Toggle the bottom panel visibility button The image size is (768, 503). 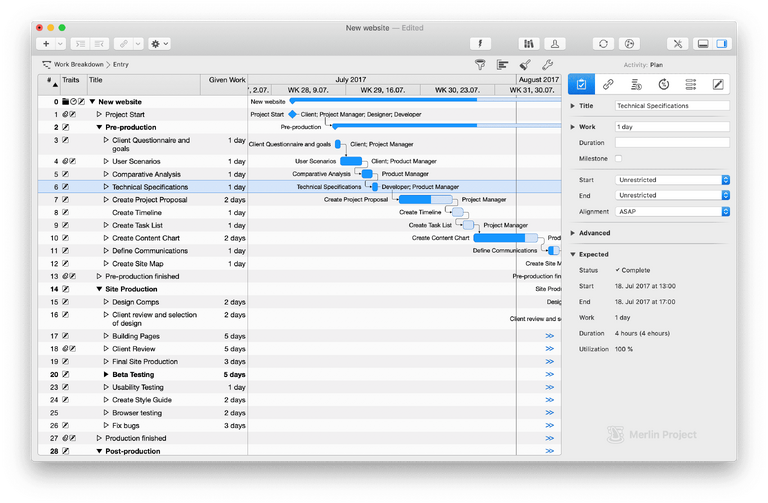703,44
